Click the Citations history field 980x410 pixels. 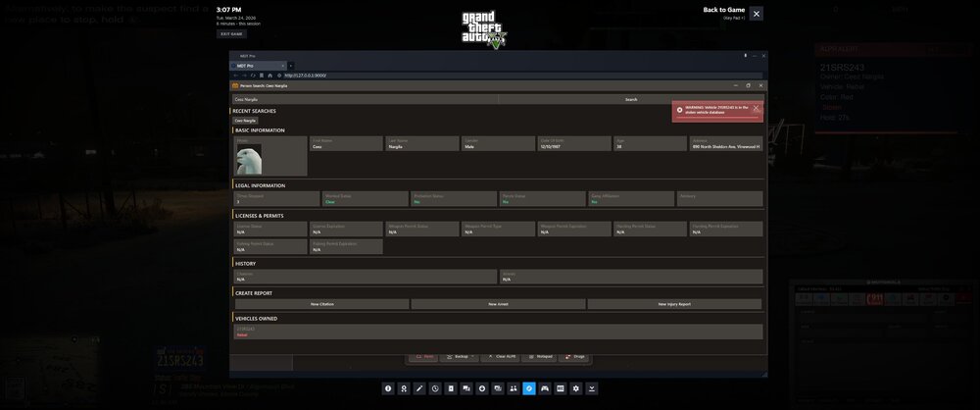pos(366,277)
